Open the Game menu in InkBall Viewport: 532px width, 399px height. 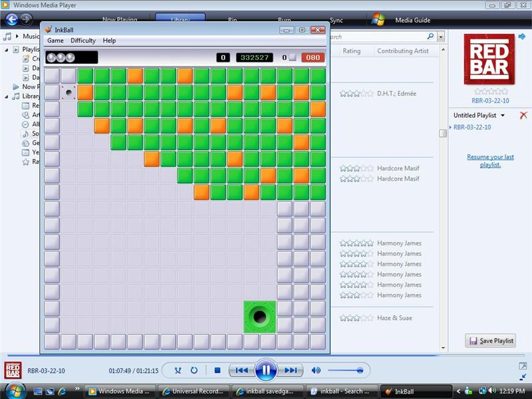[56, 41]
